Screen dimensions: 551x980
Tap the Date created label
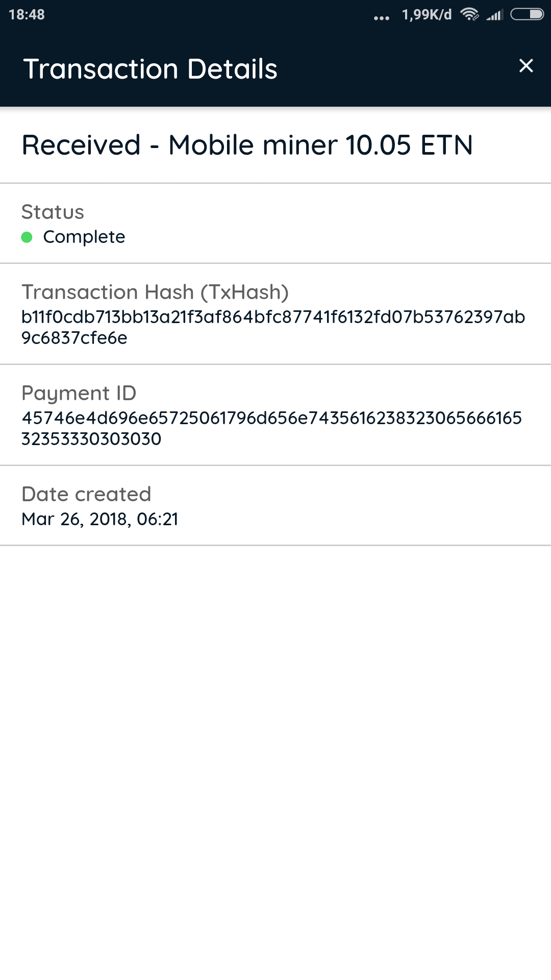[86, 494]
